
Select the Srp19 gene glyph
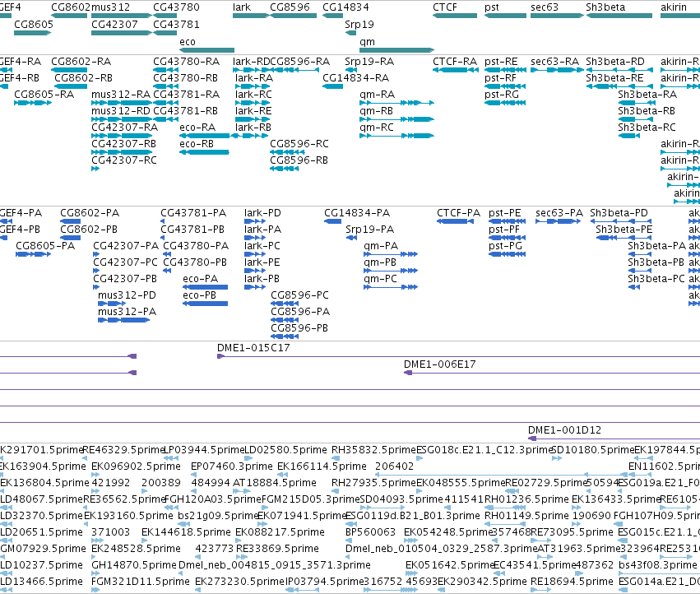tap(351, 33)
